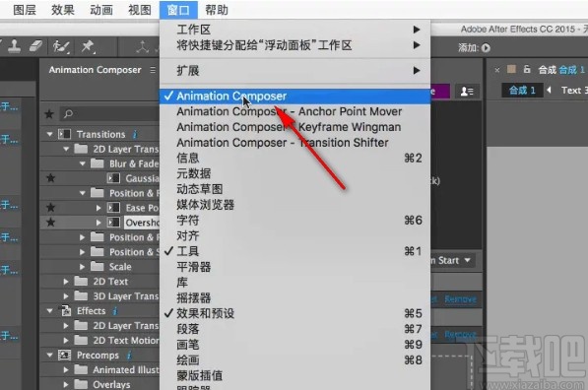Select 动态草图 menu item
The width and height of the screenshot is (588, 390).
click(295, 189)
